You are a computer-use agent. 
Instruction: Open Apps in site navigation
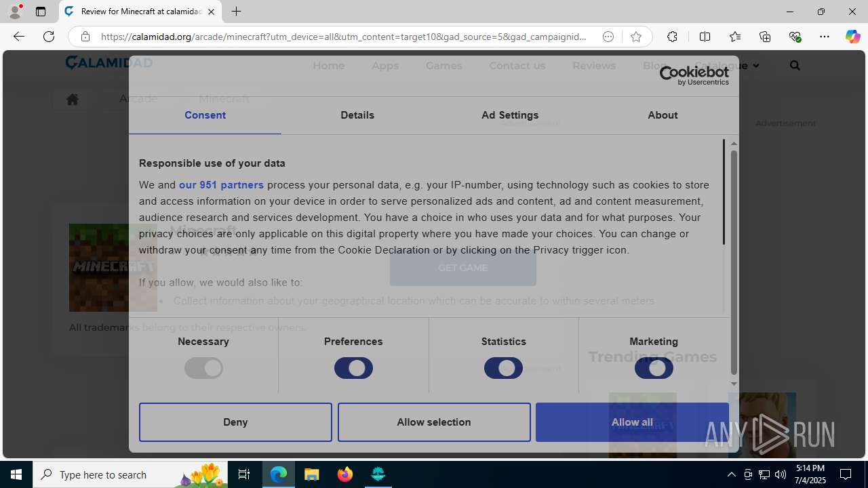(385, 66)
